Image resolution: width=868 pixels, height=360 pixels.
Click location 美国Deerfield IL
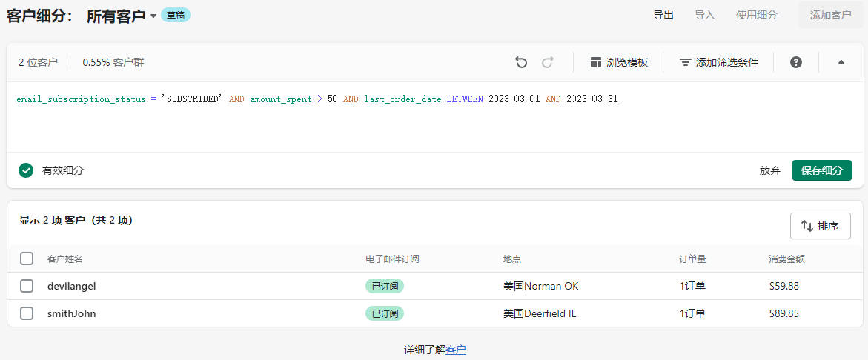tap(540, 313)
